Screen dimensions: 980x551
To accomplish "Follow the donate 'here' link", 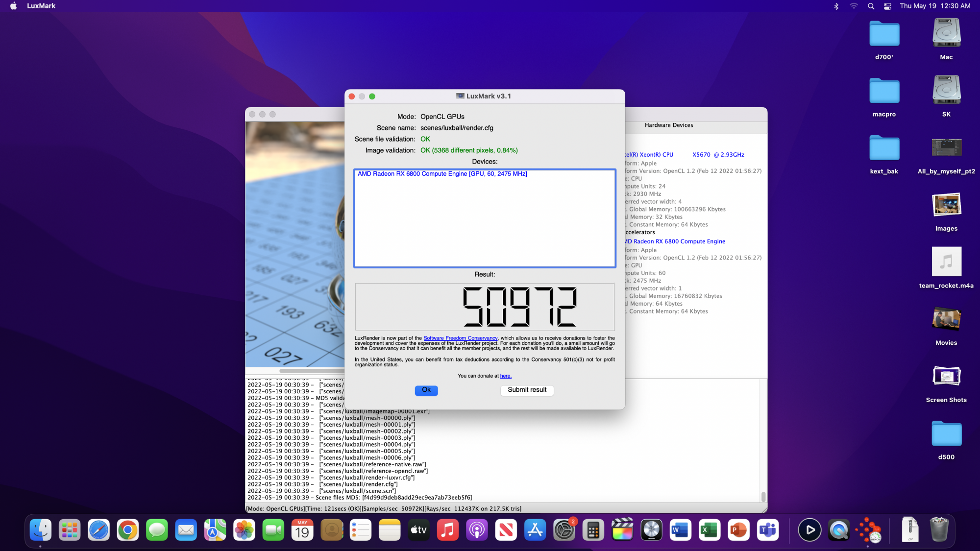I will (505, 376).
